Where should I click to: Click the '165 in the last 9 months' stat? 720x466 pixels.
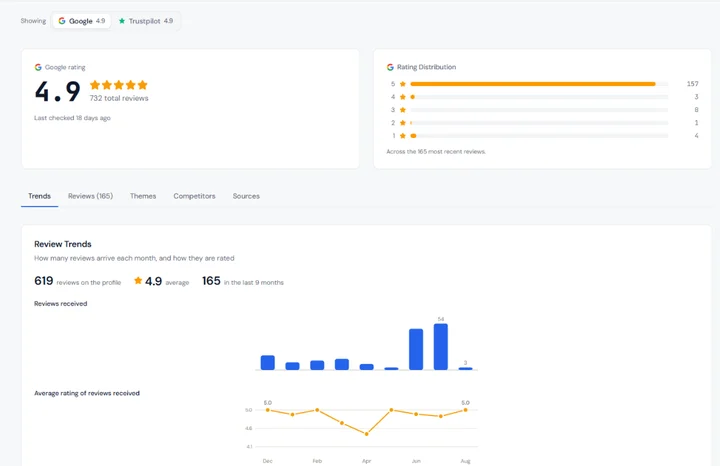coord(243,281)
